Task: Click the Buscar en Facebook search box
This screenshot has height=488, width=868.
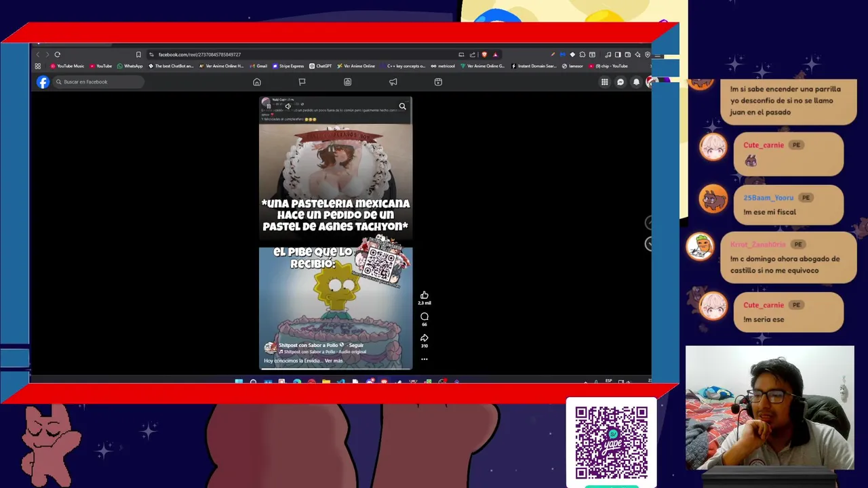Action: point(99,82)
